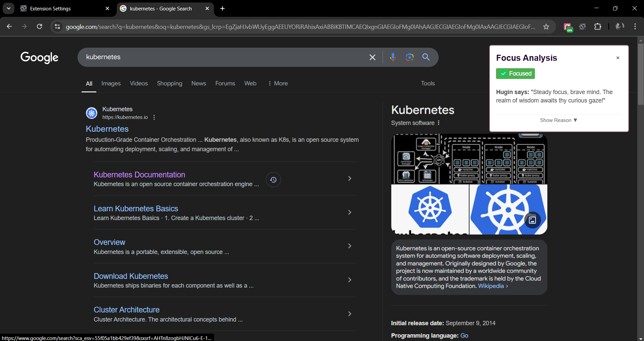Click the browser forward arrow

[x=24, y=27]
